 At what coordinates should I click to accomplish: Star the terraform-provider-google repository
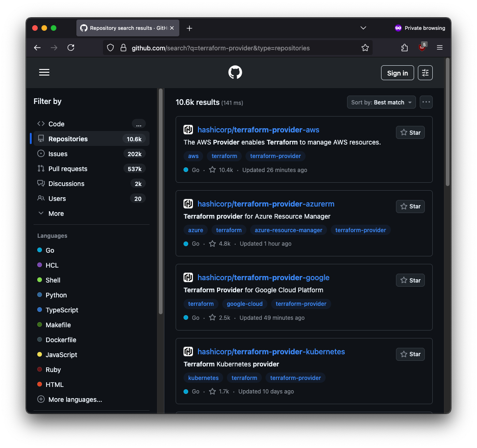(x=410, y=280)
